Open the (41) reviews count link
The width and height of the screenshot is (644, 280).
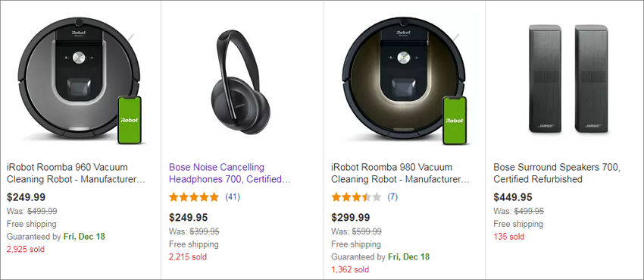[x=233, y=197]
